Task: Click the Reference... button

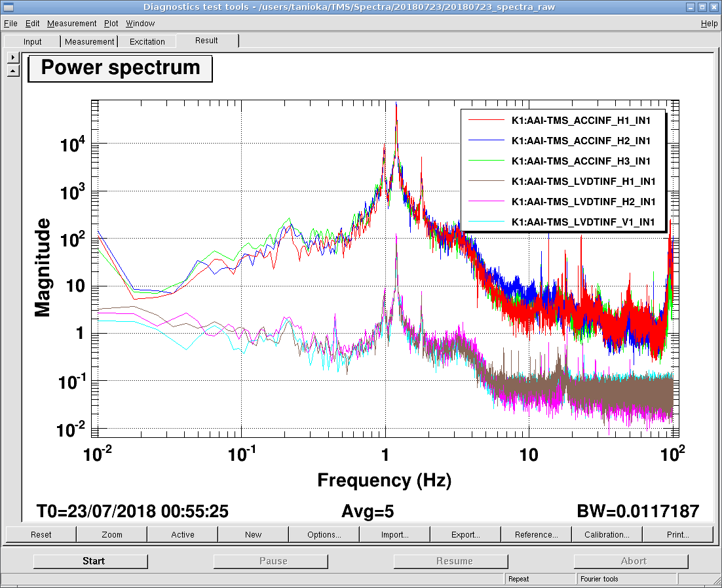Action: 537,535
